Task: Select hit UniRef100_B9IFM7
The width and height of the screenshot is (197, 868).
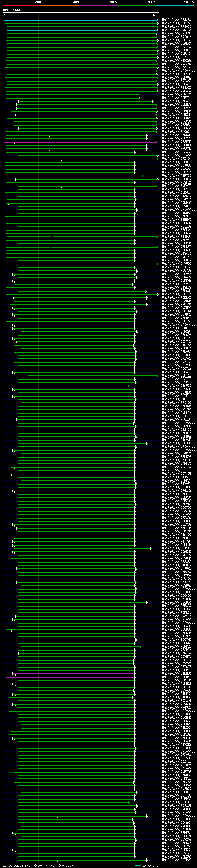Action: click(x=177, y=33)
